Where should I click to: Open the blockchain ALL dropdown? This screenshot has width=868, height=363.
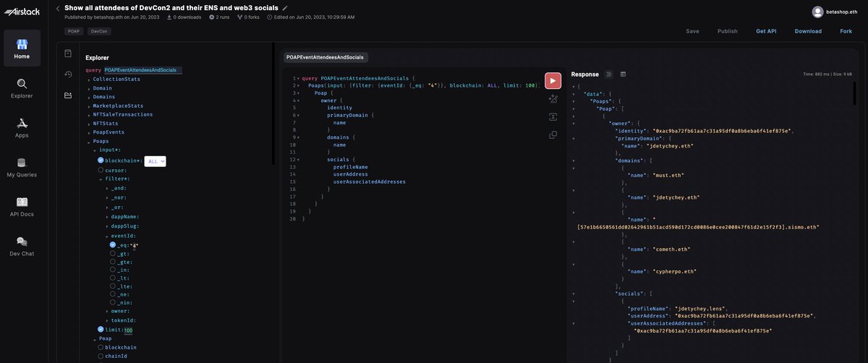point(156,161)
